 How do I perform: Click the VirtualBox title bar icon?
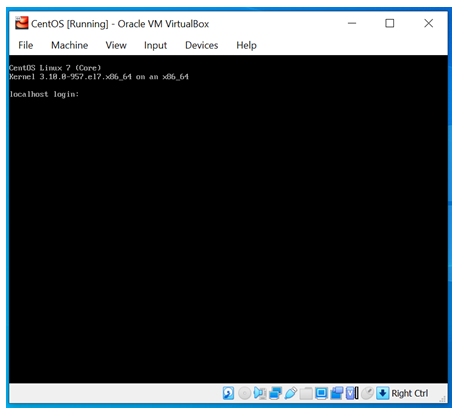pyautogui.click(x=22, y=23)
